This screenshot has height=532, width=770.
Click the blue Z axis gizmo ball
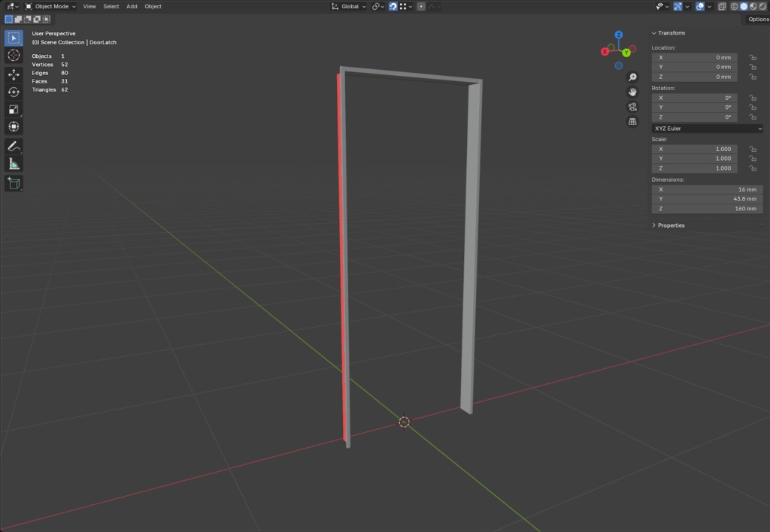619,35
